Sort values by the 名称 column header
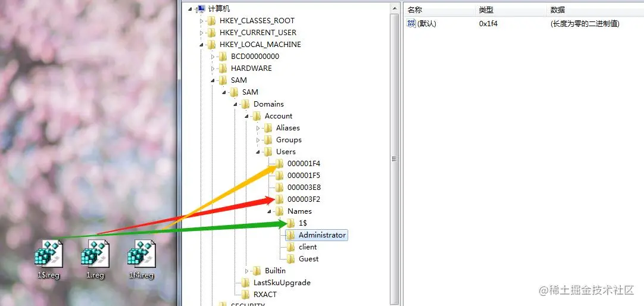This screenshot has height=306, width=644. 440,10
